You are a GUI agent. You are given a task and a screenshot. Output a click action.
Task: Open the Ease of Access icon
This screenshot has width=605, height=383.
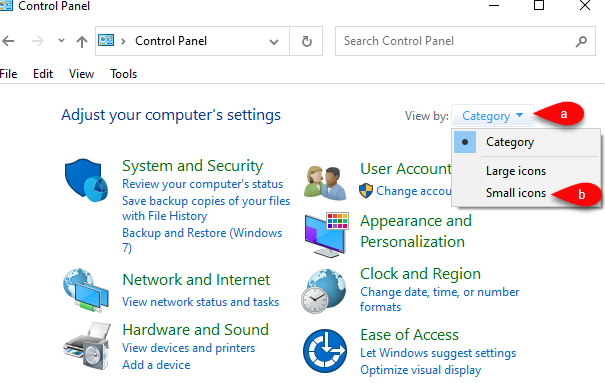pos(325,351)
